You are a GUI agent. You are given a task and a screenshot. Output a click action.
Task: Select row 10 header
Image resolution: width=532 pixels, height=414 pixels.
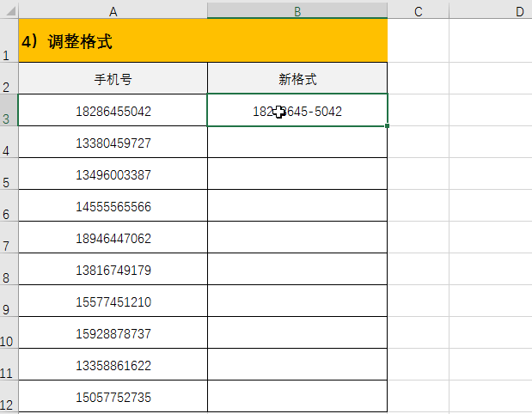[9, 332]
